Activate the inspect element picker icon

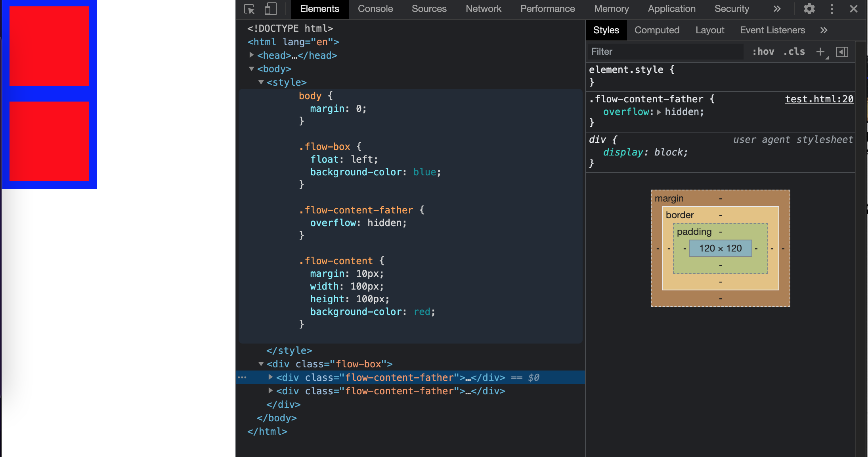249,9
